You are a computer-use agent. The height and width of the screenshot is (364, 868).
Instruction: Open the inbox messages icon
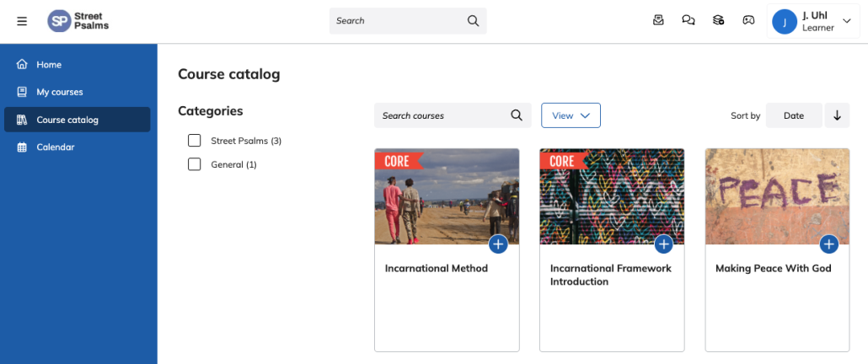click(x=658, y=20)
